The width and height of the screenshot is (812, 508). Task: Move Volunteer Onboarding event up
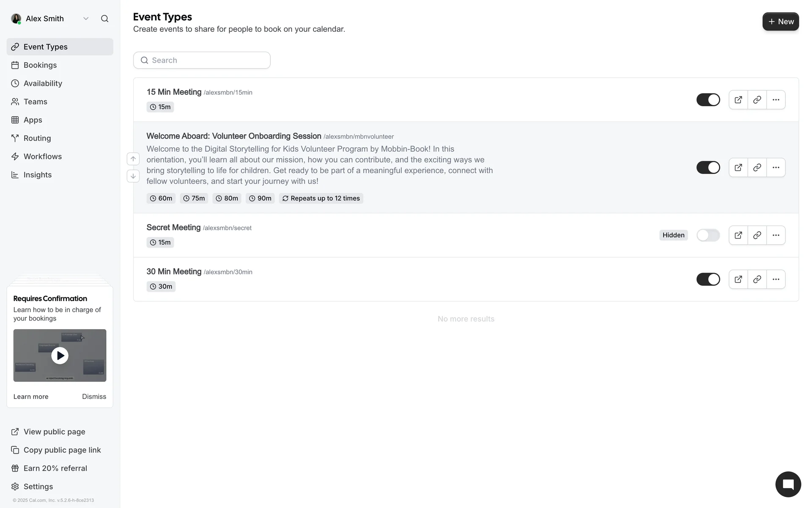[133, 159]
